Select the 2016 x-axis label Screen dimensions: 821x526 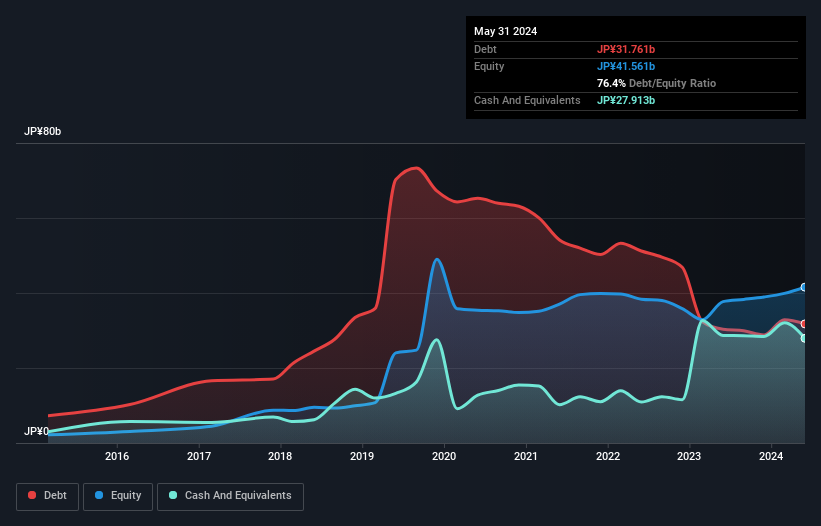pos(117,456)
